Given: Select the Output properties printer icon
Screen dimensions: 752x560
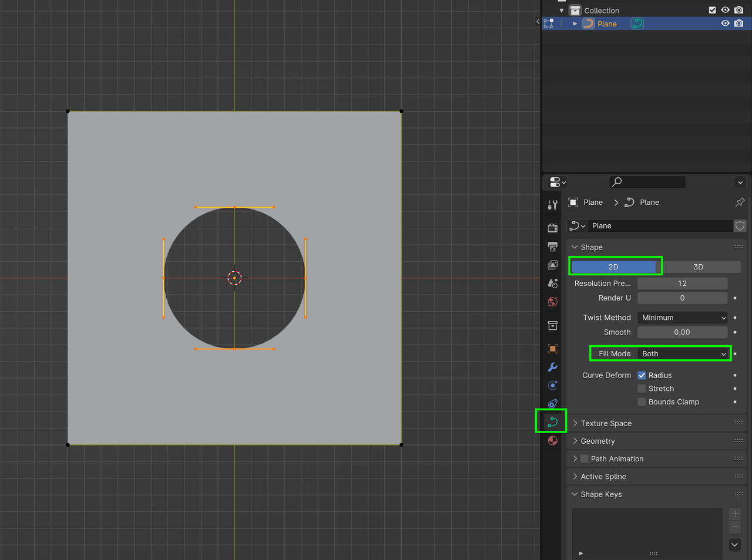Looking at the screenshot, I should [x=552, y=247].
